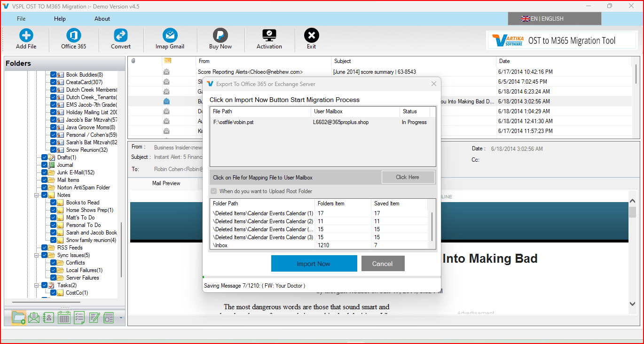Click the envelope column header icon
This screenshot has width=644, height=344.
coord(167,61)
